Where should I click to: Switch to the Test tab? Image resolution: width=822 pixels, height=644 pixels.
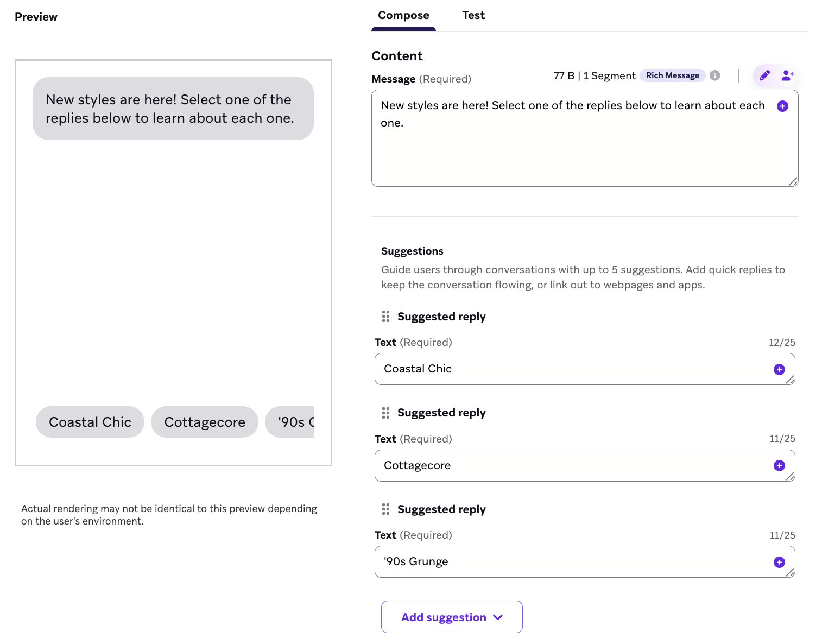point(473,15)
